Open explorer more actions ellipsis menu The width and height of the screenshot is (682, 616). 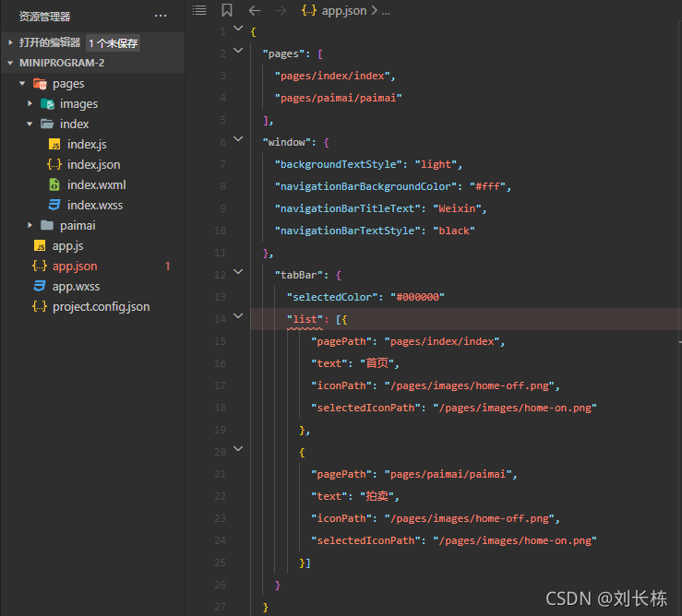point(161,16)
